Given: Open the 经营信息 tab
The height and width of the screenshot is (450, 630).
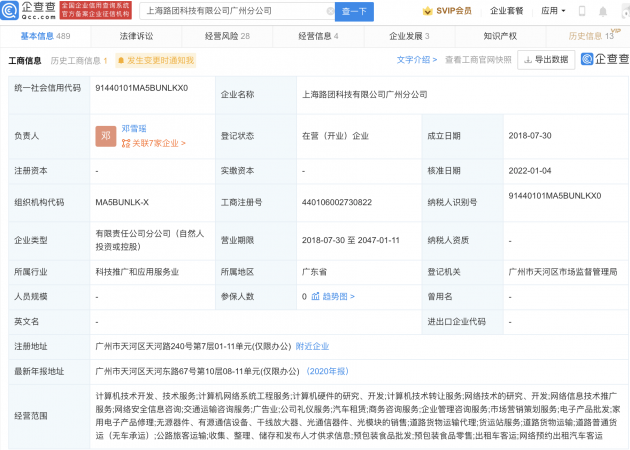Looking at the screenshot, I should point(318,36).
